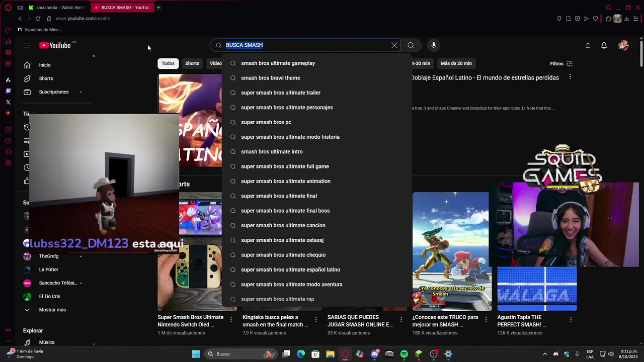
Task: Reload the page
Action: pyautogui.click(x=38, y=19)
